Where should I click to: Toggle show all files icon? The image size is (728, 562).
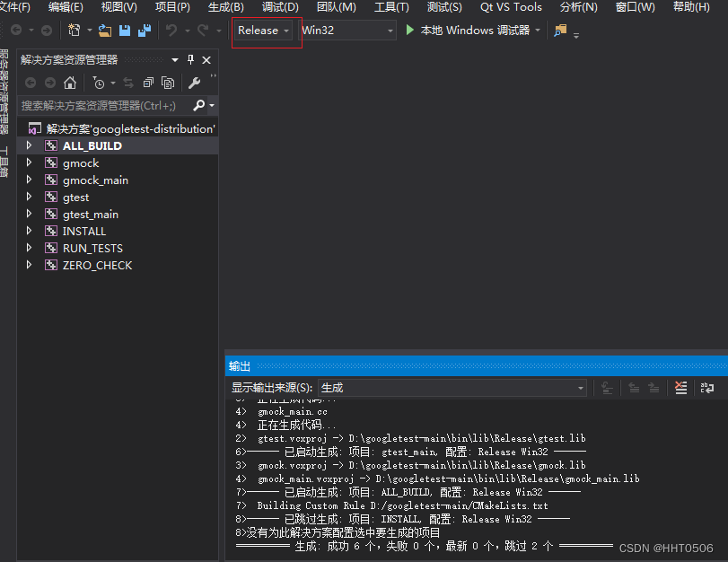click(168, 83)
